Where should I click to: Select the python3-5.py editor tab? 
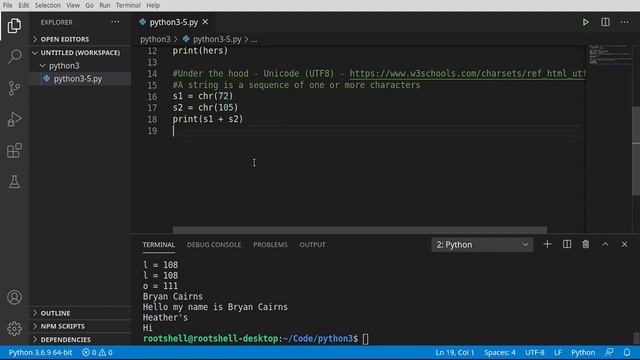tap(173, 22)
